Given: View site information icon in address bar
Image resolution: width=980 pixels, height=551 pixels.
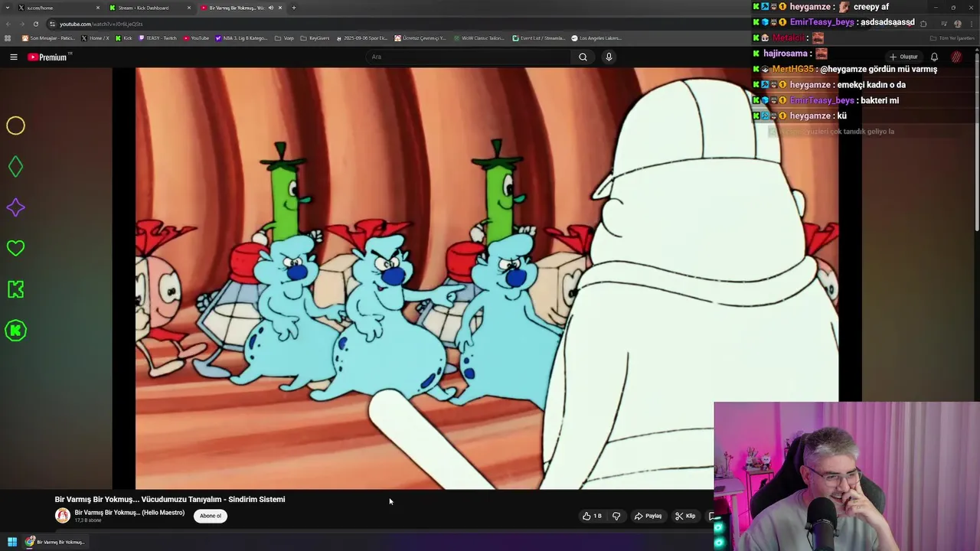Looking at the screenshot, I should point(52,24).
